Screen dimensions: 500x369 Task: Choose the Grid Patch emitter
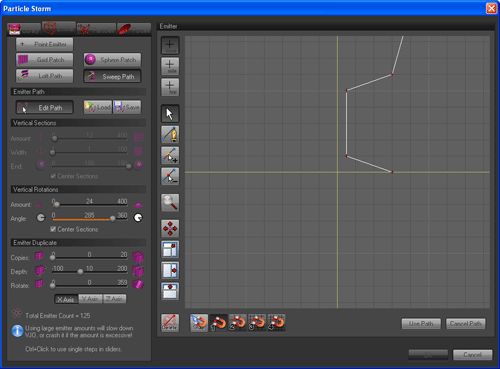click(45, 60)
